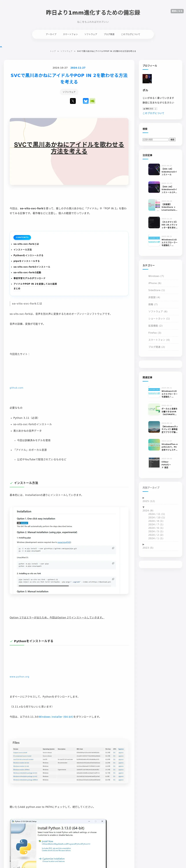Open the Windows (7) category

click(x=156, y=276)
